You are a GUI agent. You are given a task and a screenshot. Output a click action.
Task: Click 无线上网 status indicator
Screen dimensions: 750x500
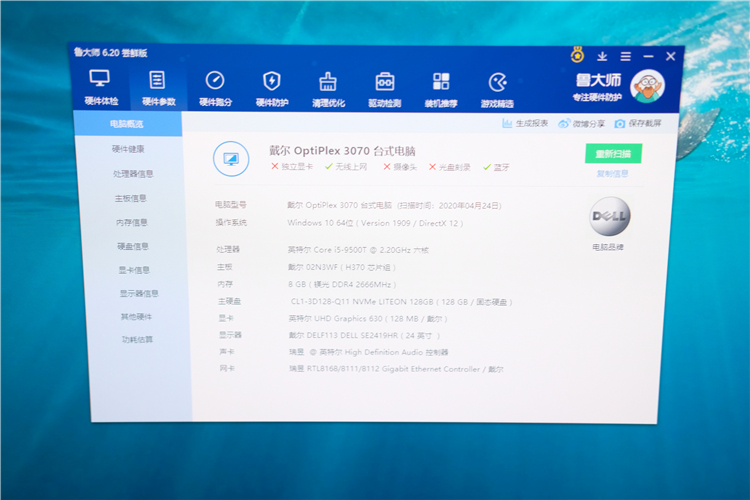point(346,166)
